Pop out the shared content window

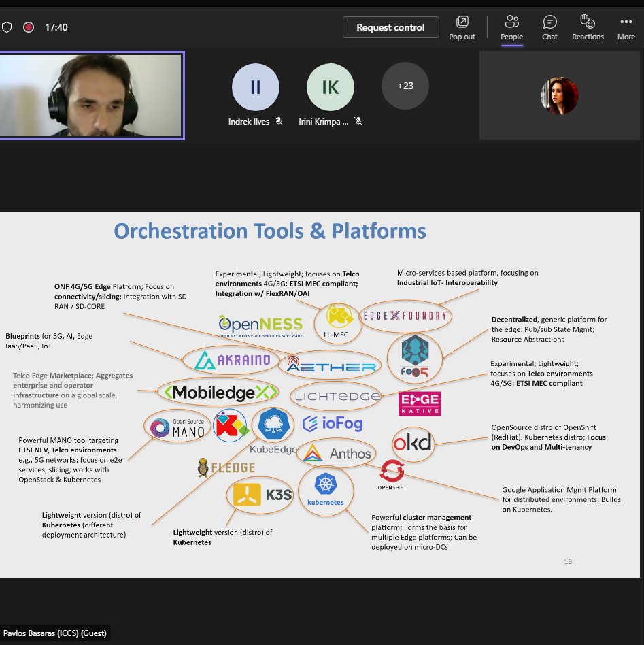coord(462,28)
